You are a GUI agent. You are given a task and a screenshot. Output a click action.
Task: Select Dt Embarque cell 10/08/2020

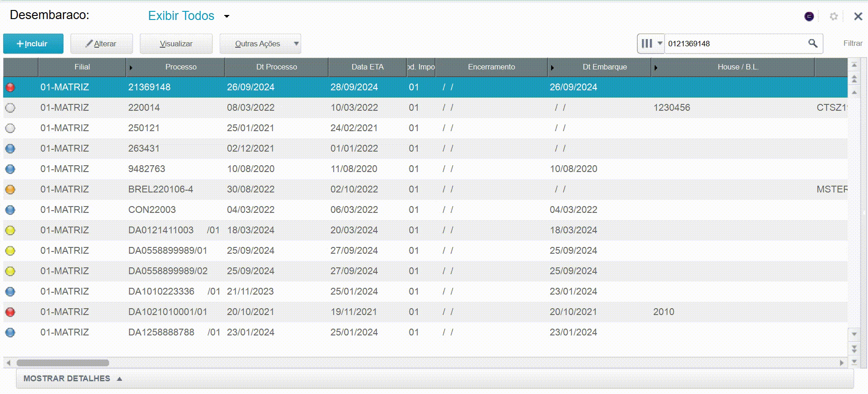click(x=573, y=169)
